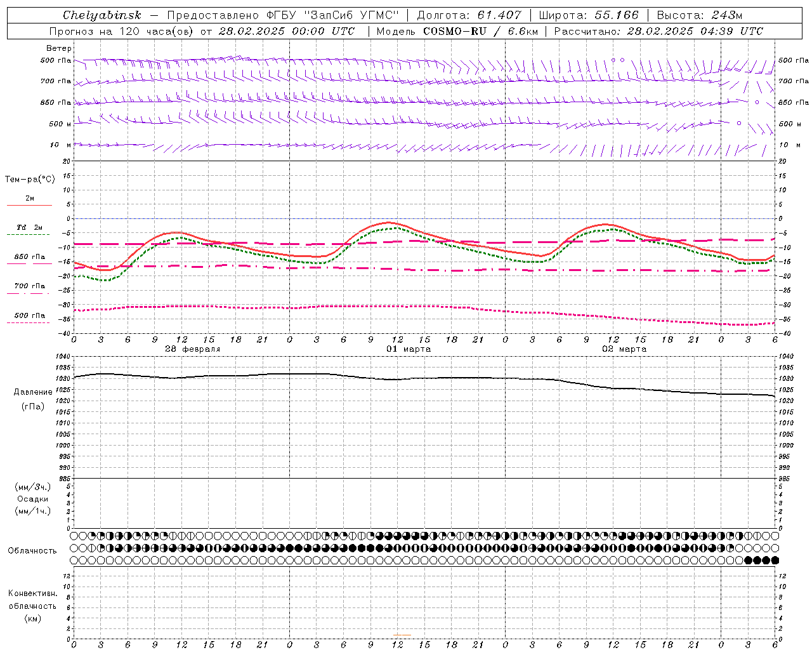This screenshot has width=812, height=650.
Task: Click the '01 марта' date label
Action: coord(409,349)
